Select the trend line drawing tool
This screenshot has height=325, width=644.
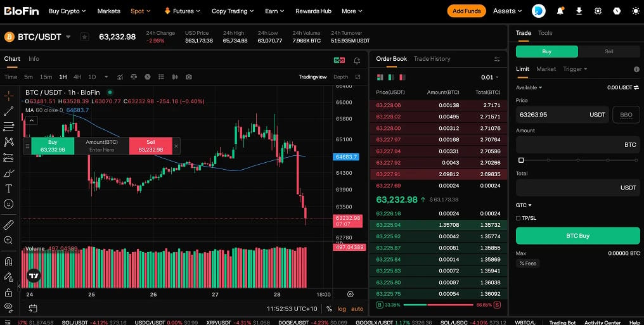tap(9, 112)
